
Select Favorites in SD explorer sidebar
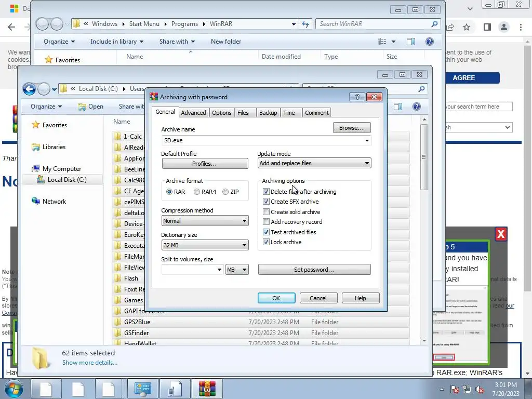click(x=55, y=125)
